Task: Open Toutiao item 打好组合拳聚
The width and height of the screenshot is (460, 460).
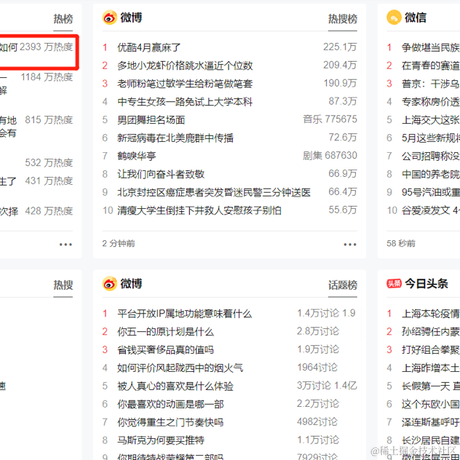Action: 431,350
